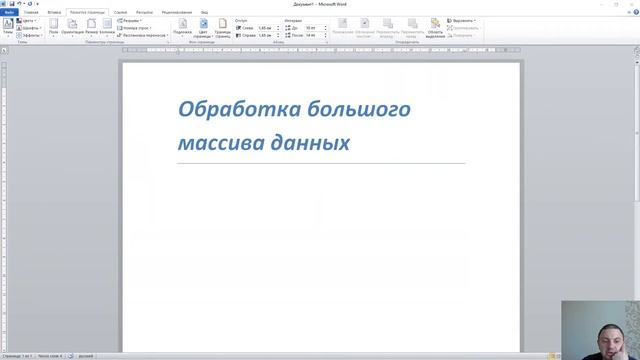Open the Выровнять align dropdown
The height and width of the screenshot is (360, 640).
[462, 20]
